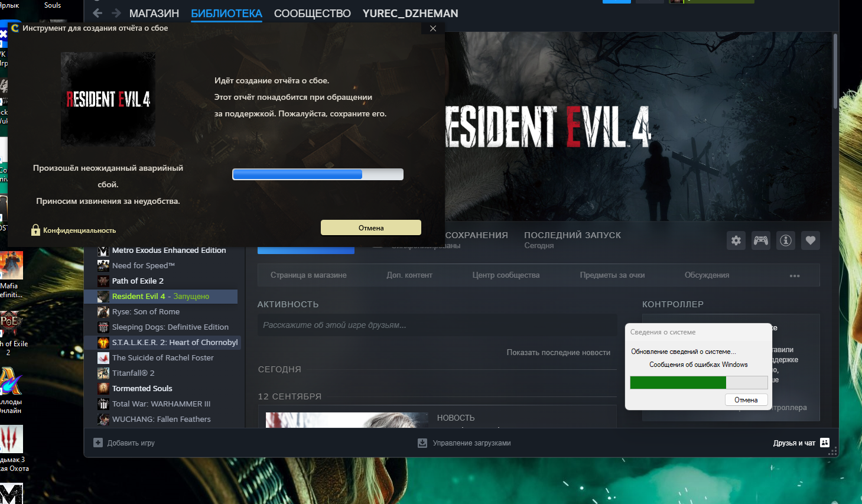Open Обсуждения tab
This screenshot has width=862, height=504.
[707, 275]
